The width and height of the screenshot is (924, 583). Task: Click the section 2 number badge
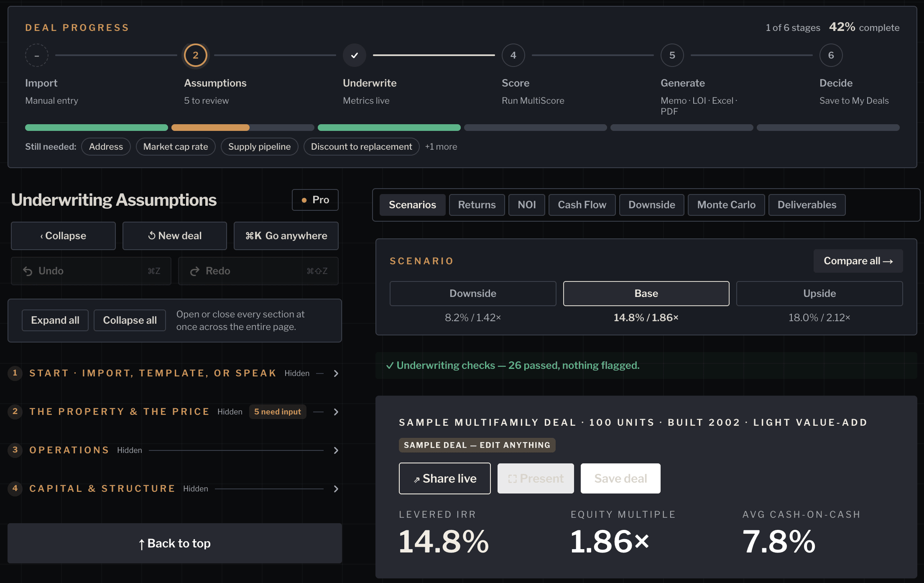pos(15,412)
